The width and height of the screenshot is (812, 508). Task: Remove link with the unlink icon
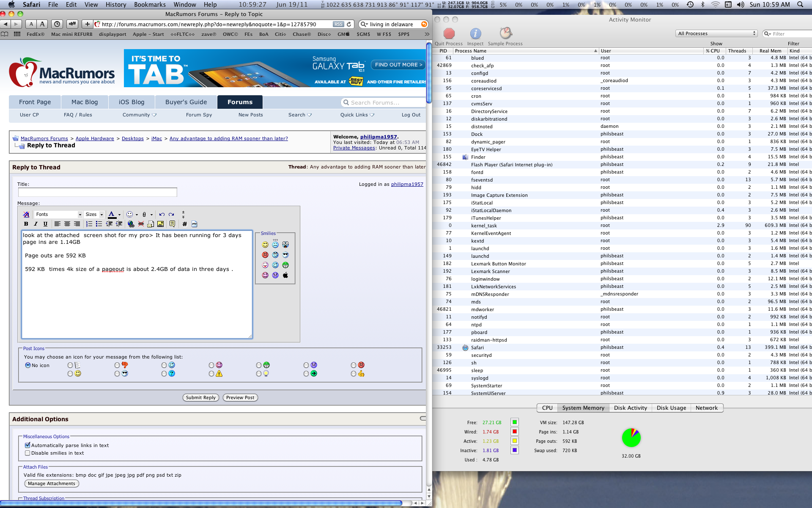[141, 224]
